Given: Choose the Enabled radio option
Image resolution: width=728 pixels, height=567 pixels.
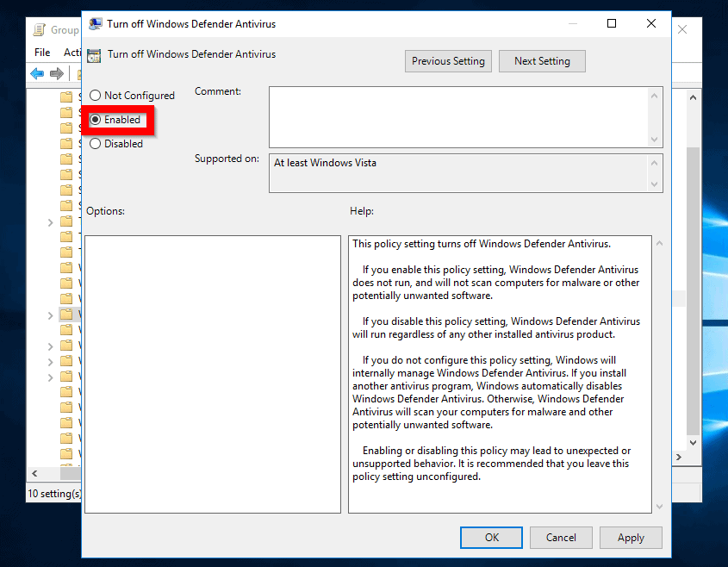Looking at the screenshot, I should point(96,120).
